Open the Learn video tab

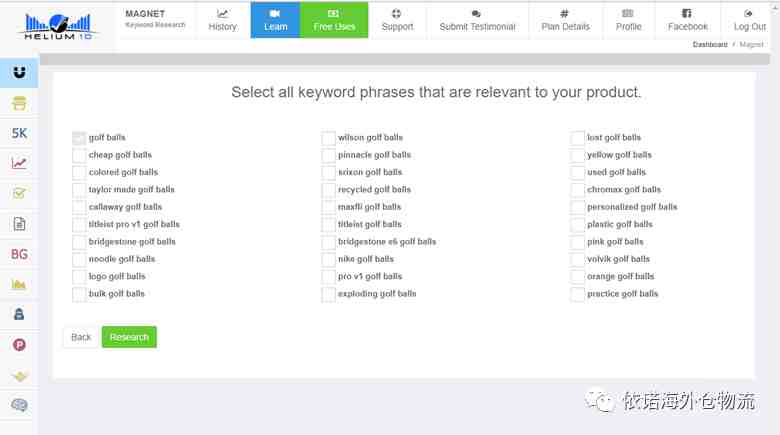[x=275, y=20]
